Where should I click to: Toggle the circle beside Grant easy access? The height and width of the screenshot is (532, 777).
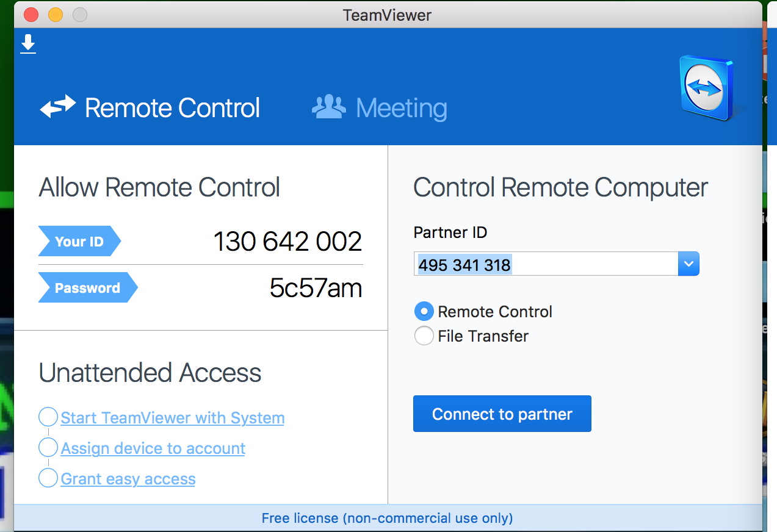[x=48, y=478]
